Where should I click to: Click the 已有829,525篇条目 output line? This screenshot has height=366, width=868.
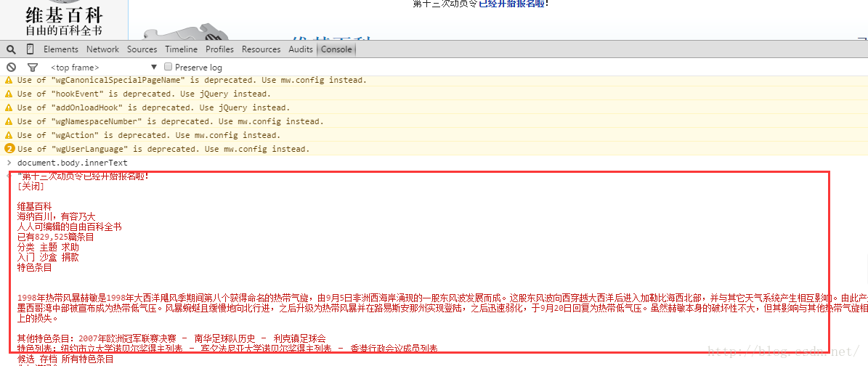pyautogui.click(x=55, y=237)
